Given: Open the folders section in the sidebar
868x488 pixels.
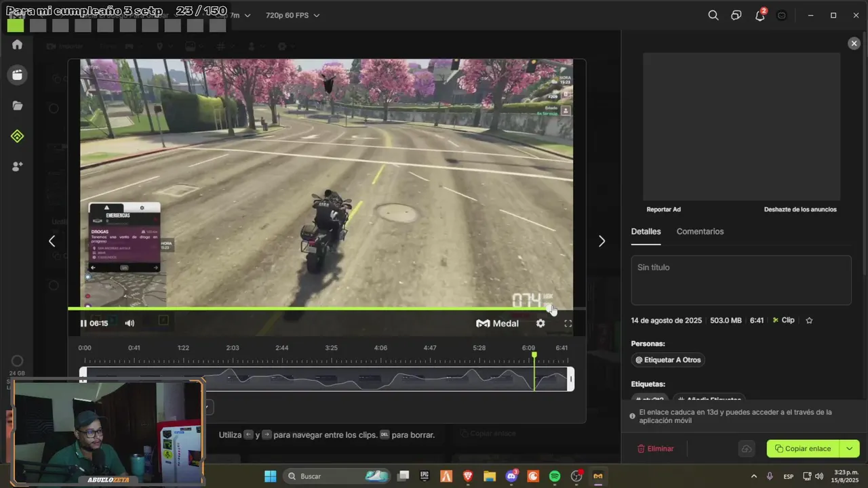Looking at the screenshot, I should (x=18, y=106).
